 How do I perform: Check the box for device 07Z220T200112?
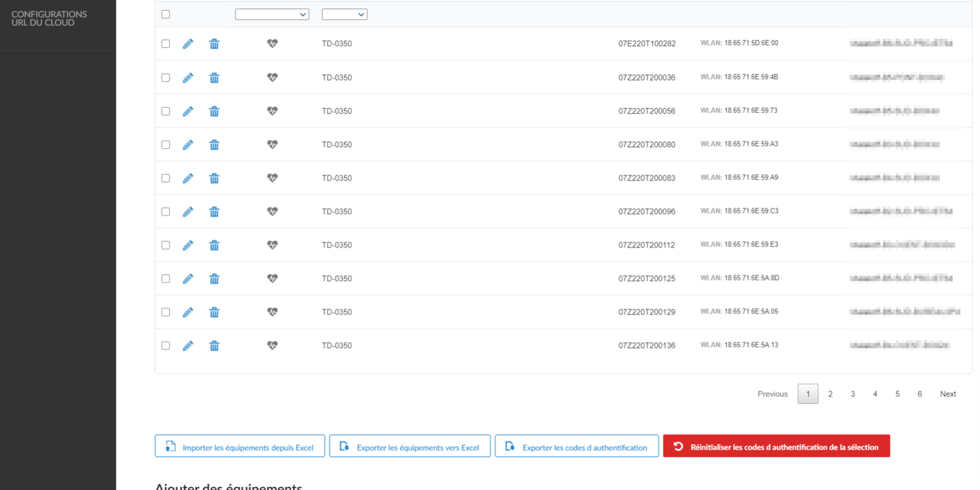[166, 245]
